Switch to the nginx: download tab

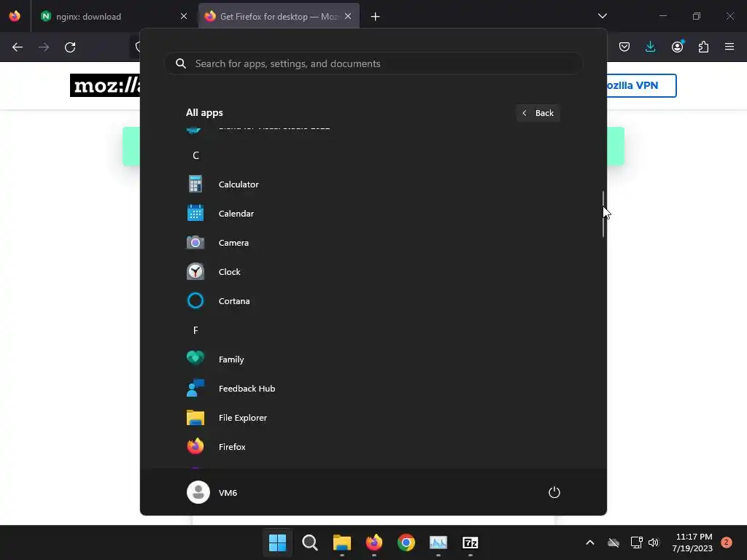pos(115,17)
